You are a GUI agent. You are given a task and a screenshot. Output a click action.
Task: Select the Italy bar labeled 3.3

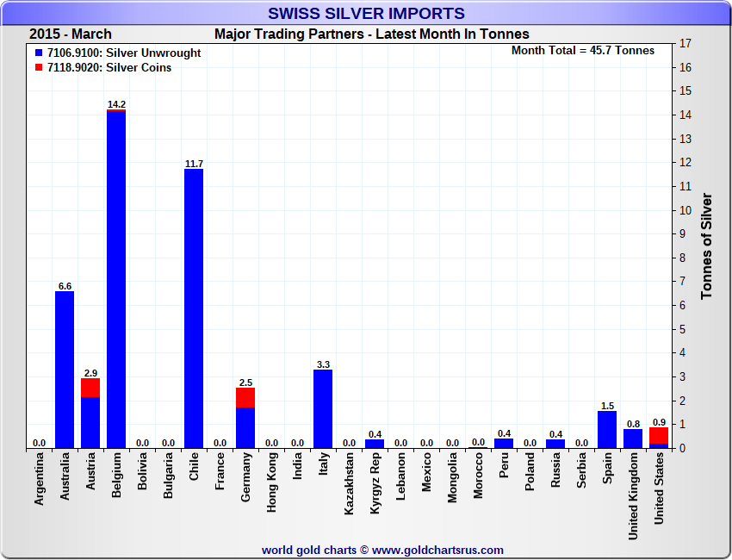coord(323,408)
